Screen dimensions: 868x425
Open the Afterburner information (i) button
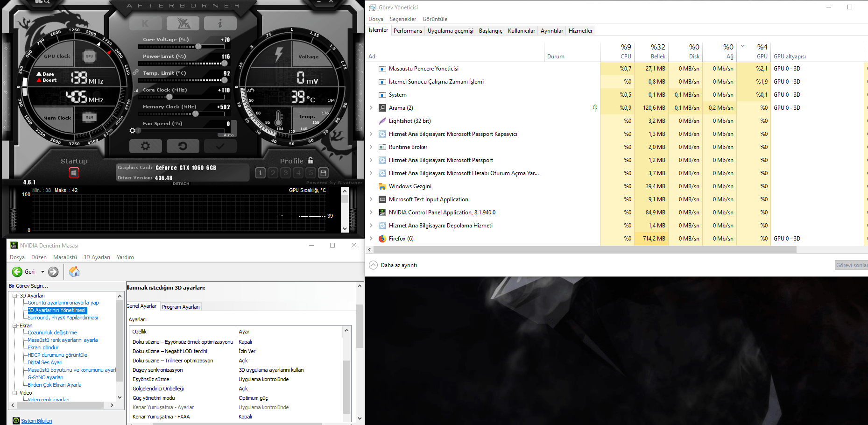tap(220, 23)
